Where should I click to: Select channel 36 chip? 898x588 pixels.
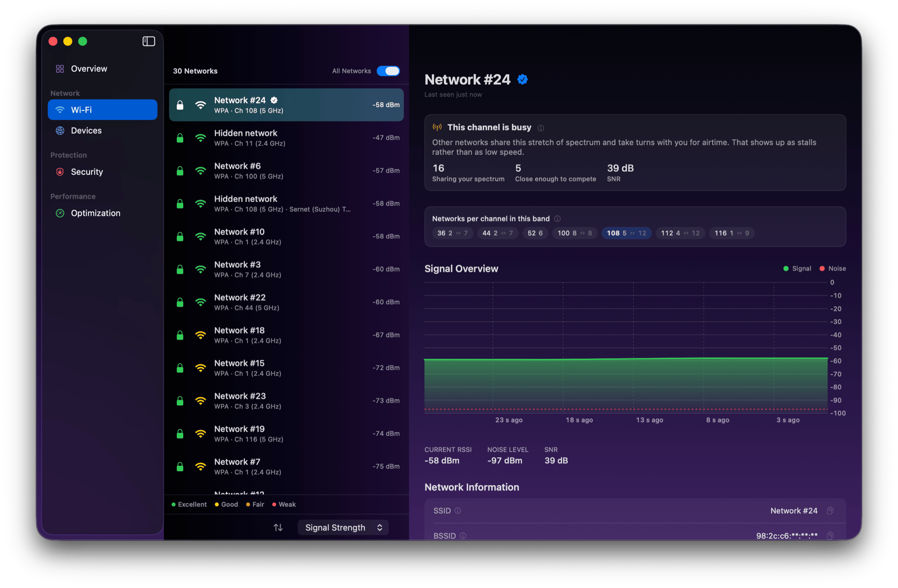pyautogui.click(x=453, y=233)
